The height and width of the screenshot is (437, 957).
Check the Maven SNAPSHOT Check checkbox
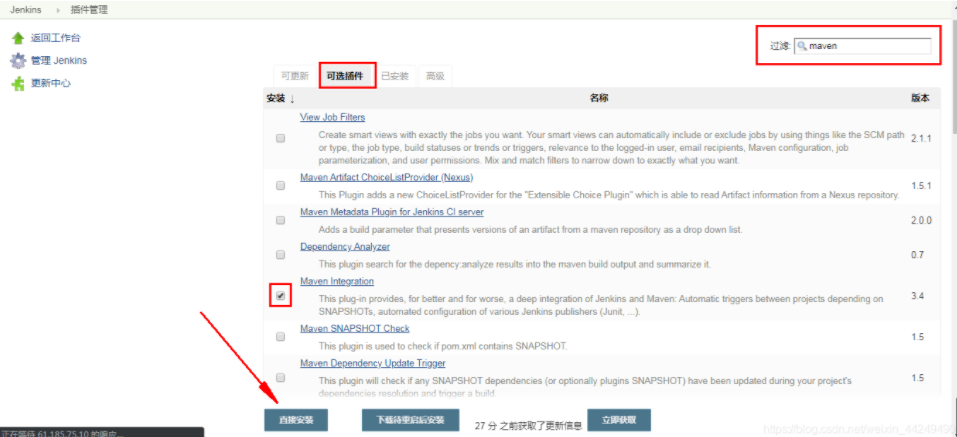click(280, 336)
